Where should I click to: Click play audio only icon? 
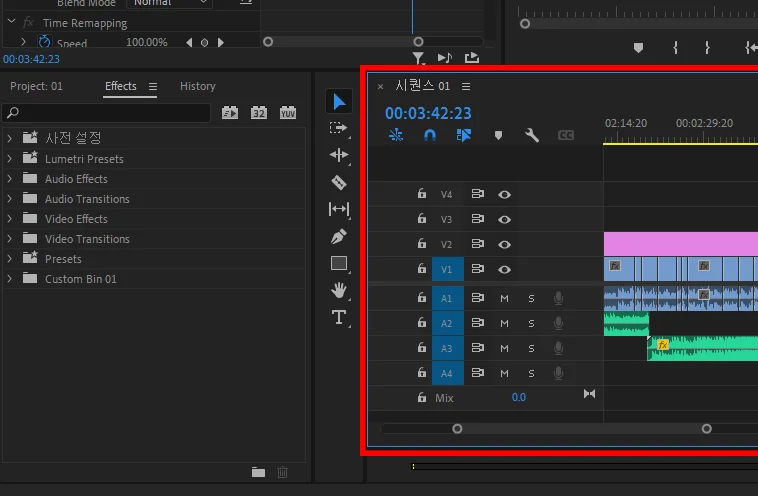point(445,58)
